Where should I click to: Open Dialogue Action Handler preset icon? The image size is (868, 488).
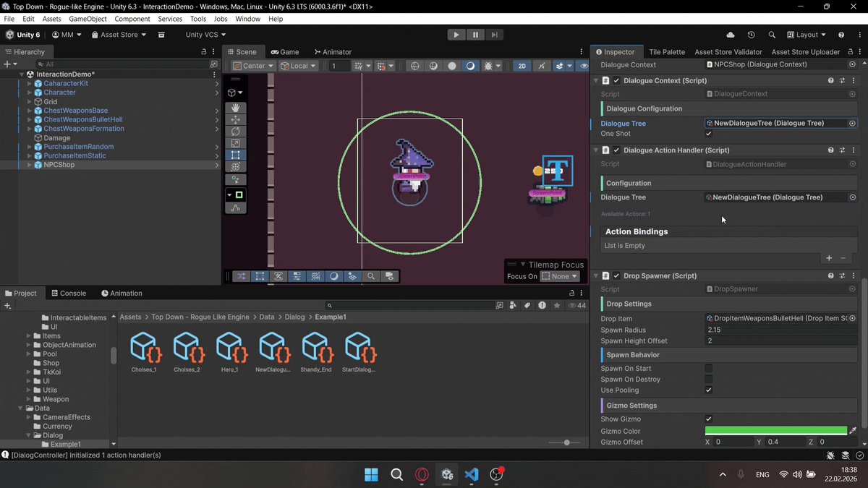pos(843,150)
